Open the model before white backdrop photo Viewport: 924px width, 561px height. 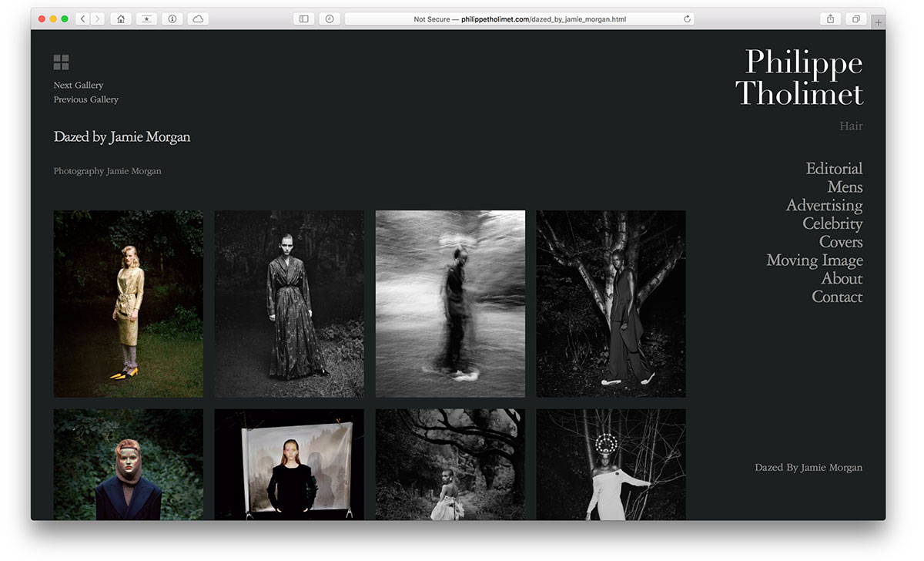290,465
